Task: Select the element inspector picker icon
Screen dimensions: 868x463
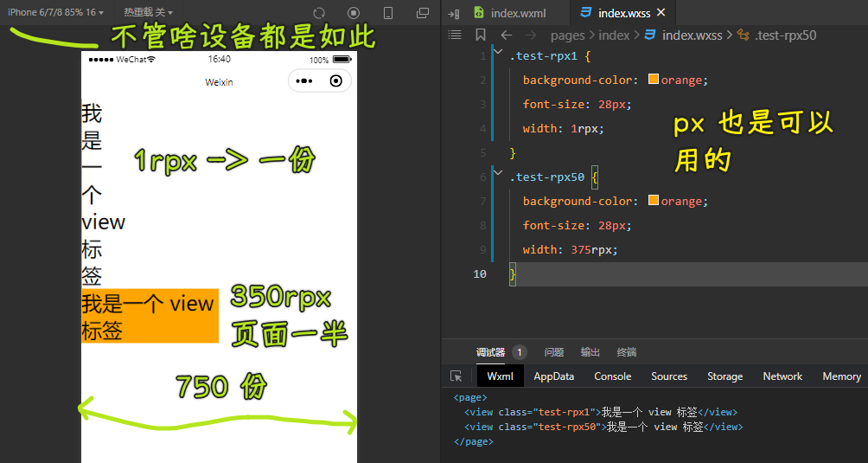Action: click(x=456, y=376)
